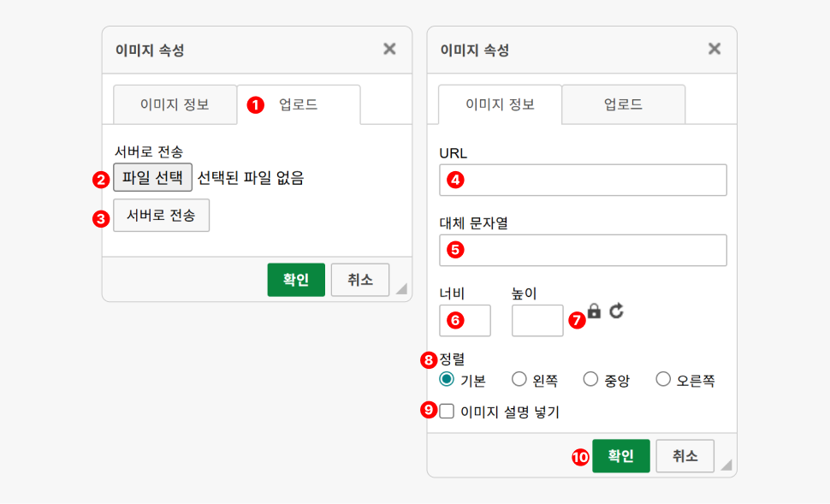Click right dialog resize grip corner

click(x=726, y=465)
